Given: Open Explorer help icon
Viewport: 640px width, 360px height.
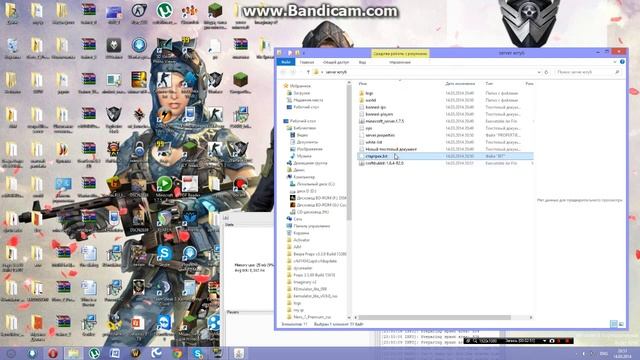Looking at the screenshot, I should coord(622,62).
